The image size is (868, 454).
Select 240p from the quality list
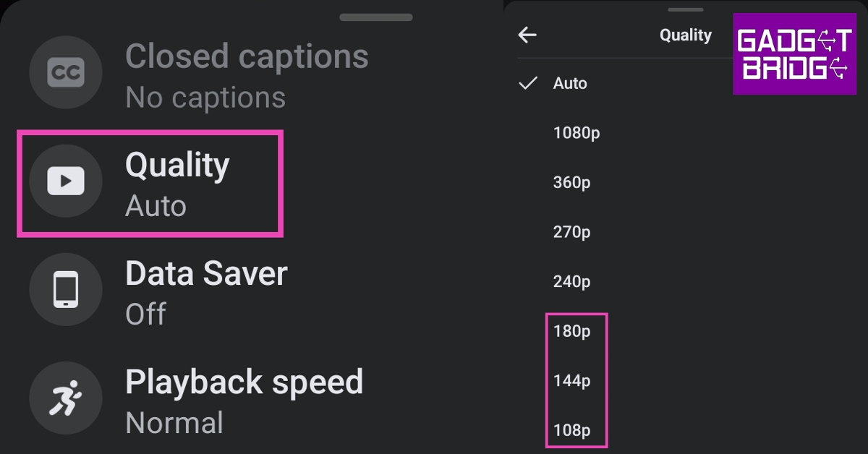[571, 282]
